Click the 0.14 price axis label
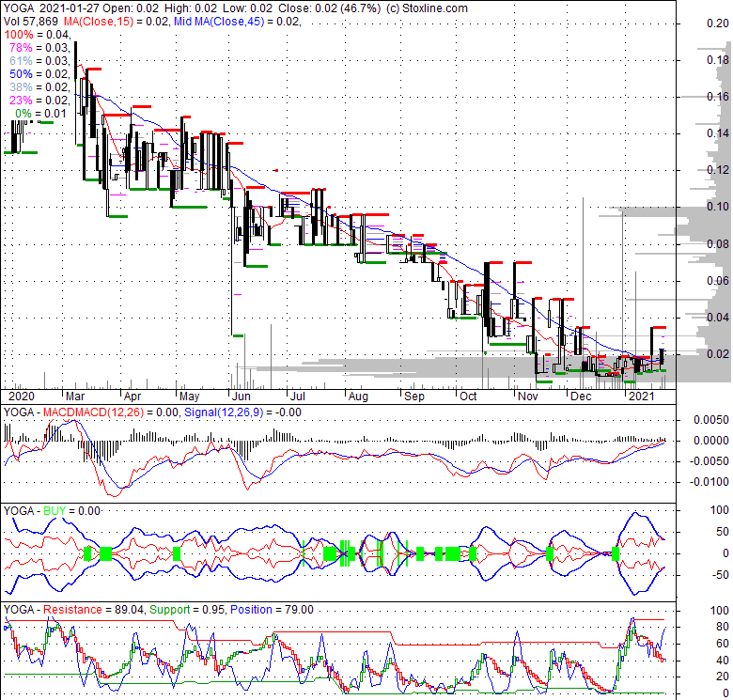Screen dimensions: 733x700 [x=718, y=133]
